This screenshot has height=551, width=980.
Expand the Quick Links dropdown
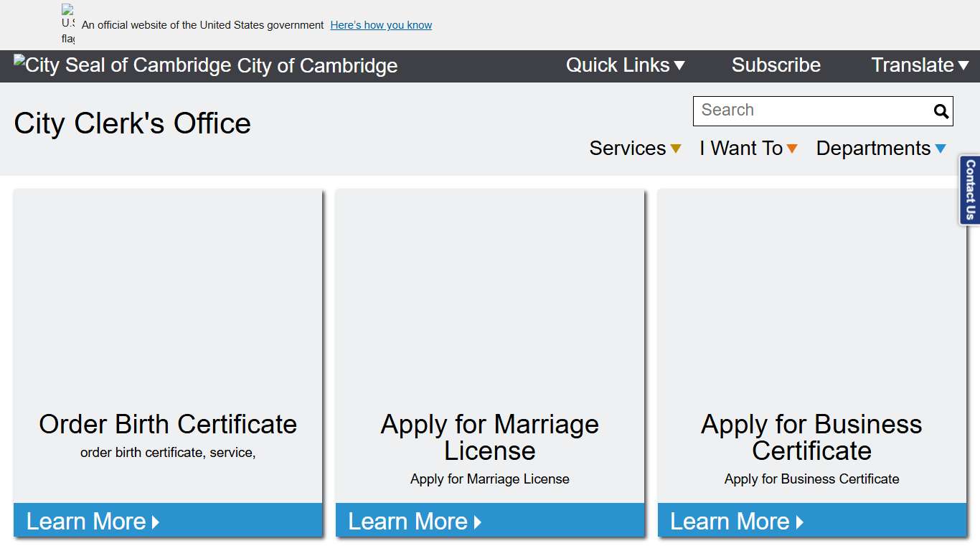coord(625,65)
